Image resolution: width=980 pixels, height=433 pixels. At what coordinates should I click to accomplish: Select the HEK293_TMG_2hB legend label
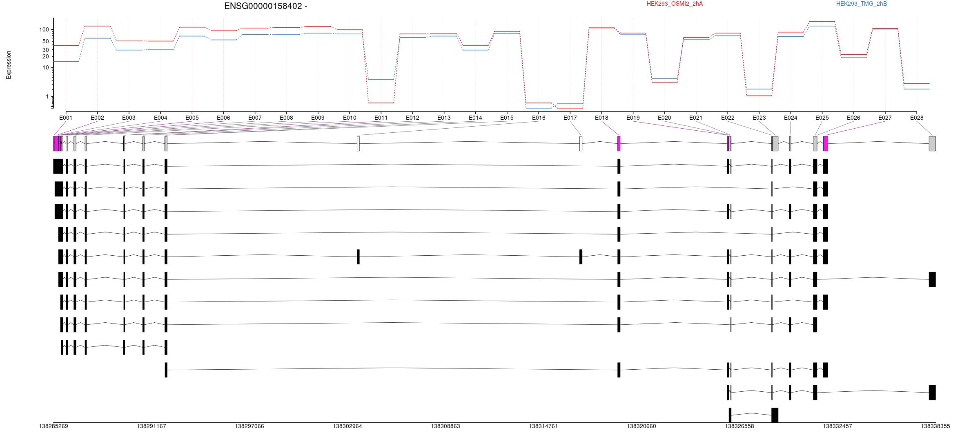[x=862, y=4]
